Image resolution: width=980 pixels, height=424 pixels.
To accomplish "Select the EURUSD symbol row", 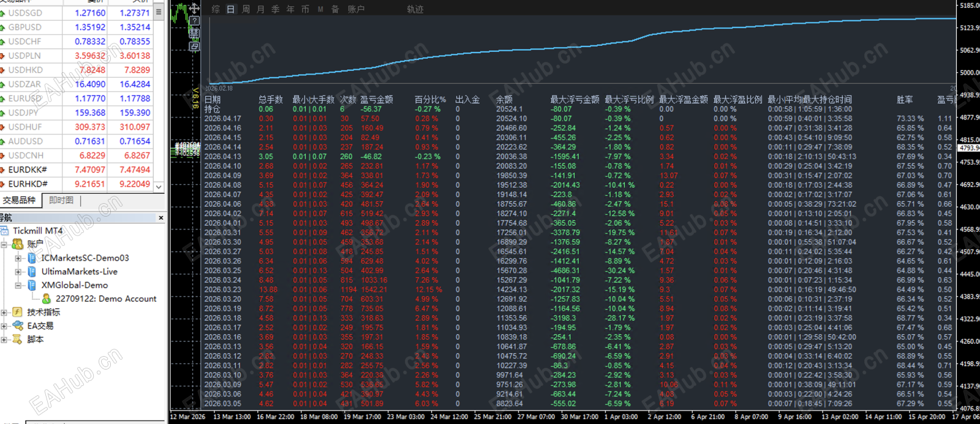I will coord(76,99).
